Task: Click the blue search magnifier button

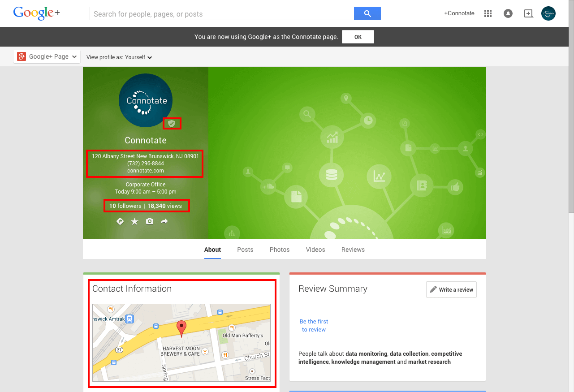Action: pyautogui.click(x=367, y=13)
